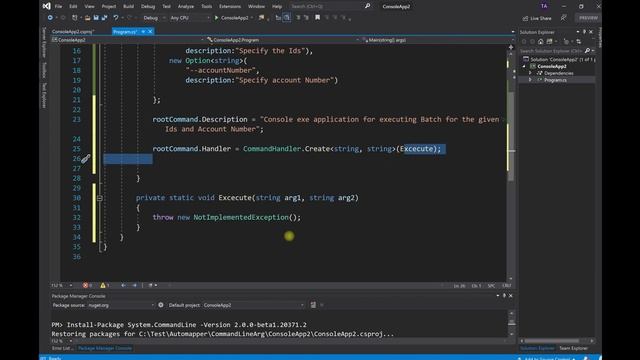Screen dimensions: 640x360
Task: Pin the Program.cs tab
Action: 143,31
